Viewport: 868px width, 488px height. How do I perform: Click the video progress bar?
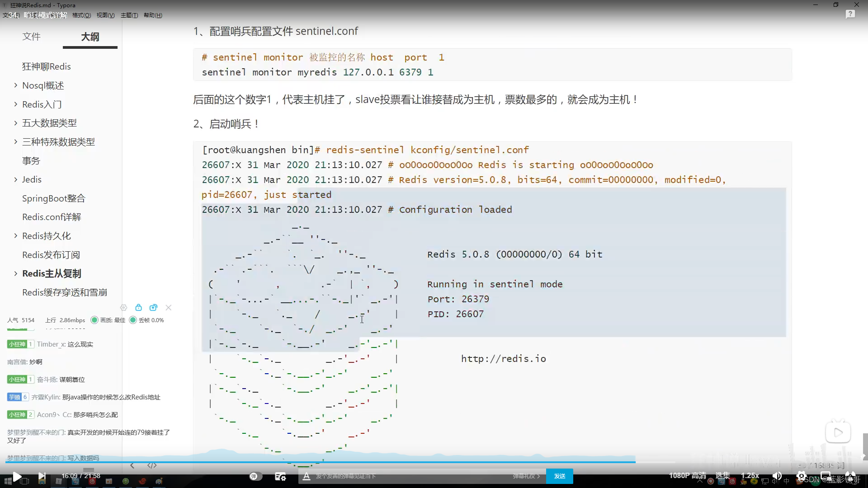point(434,462)
